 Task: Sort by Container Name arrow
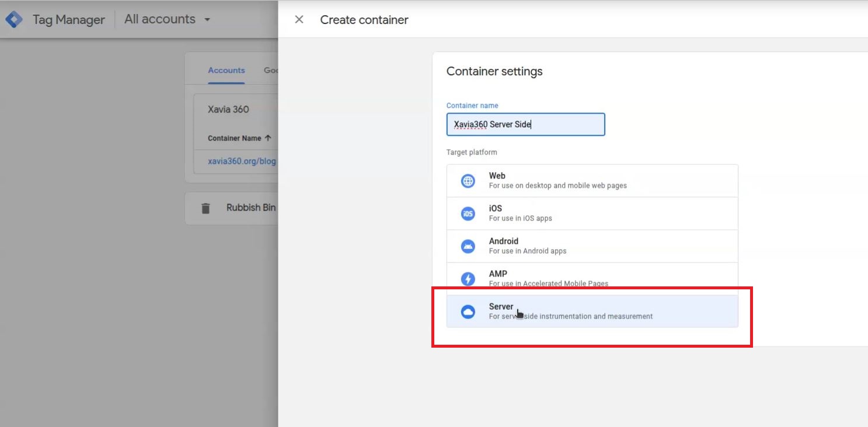268,138
